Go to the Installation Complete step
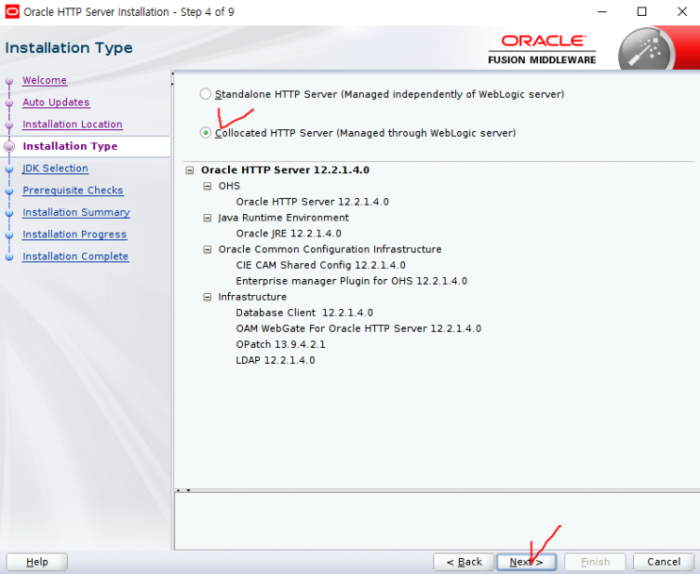This screenshot has height=574, width=700. (x=75, y=256)
